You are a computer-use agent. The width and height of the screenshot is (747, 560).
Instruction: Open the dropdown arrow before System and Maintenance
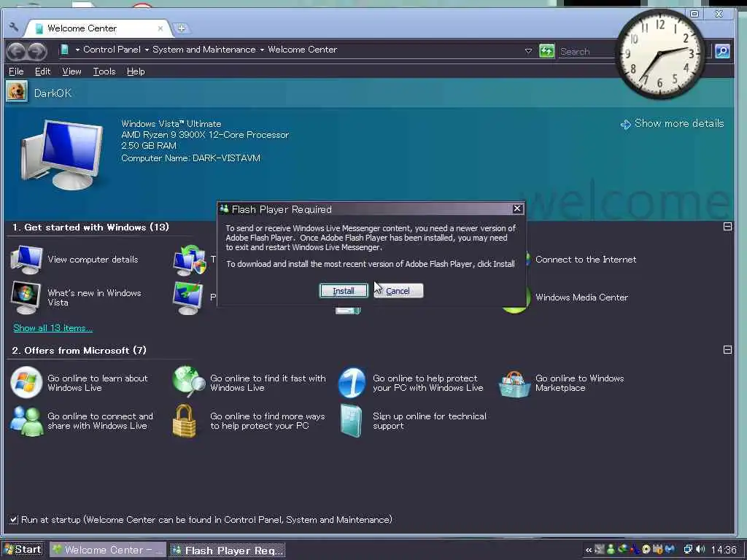[147, 50]
